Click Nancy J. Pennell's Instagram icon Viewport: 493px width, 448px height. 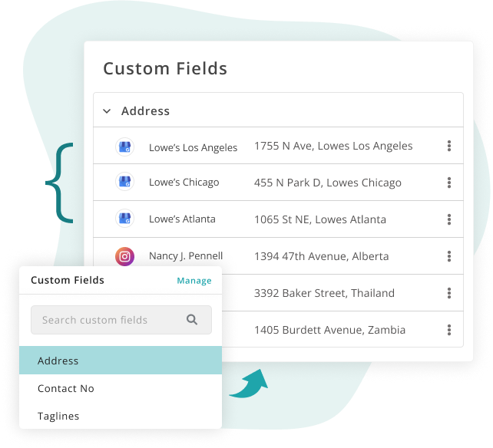click(x=125, y=257)
